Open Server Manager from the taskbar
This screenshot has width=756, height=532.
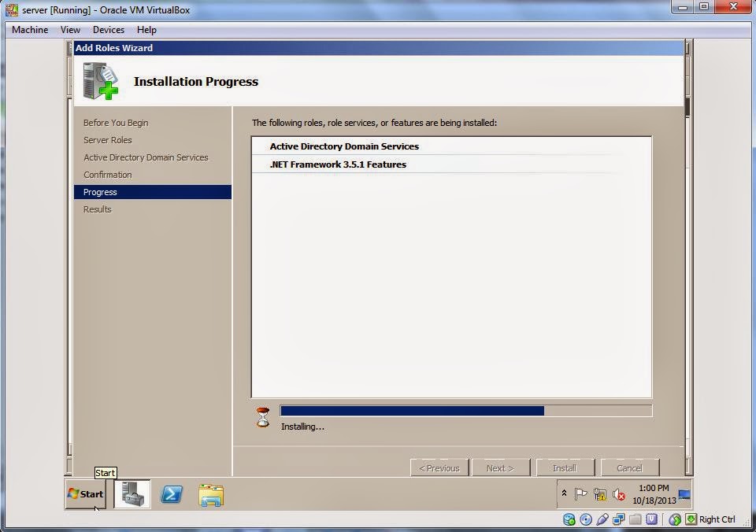(x=132, y=494)
